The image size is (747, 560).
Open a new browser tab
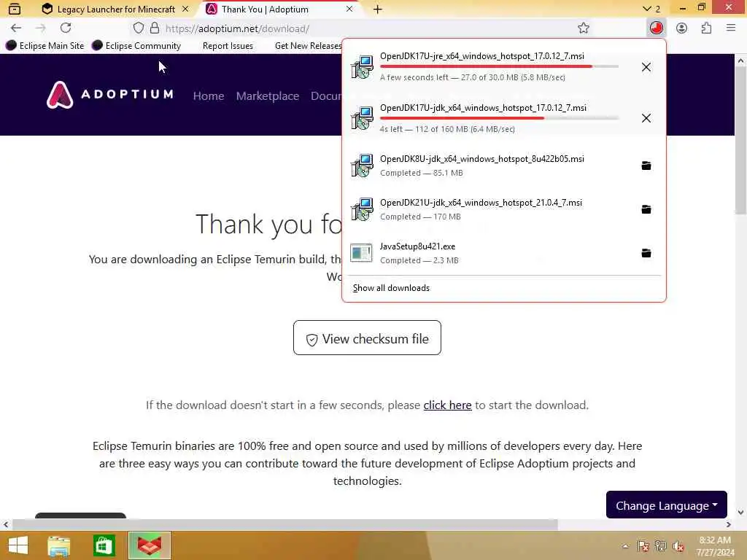377,9
